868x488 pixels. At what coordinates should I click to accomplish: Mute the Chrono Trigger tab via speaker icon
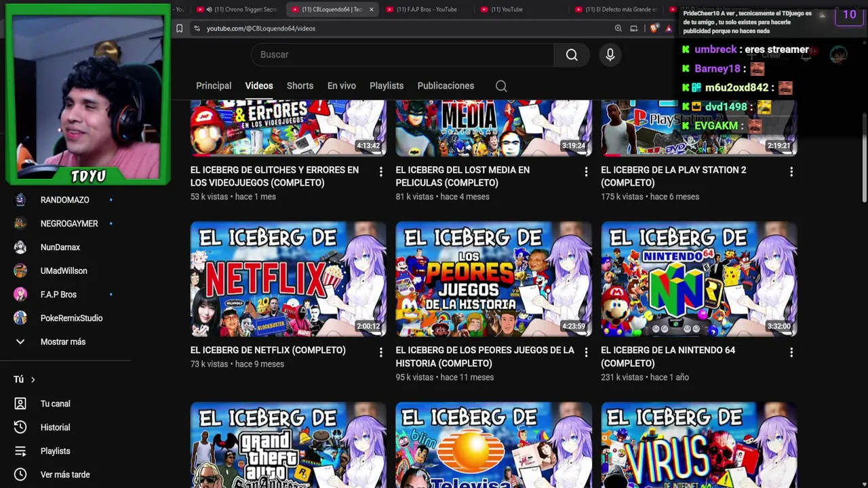[209, 9]
